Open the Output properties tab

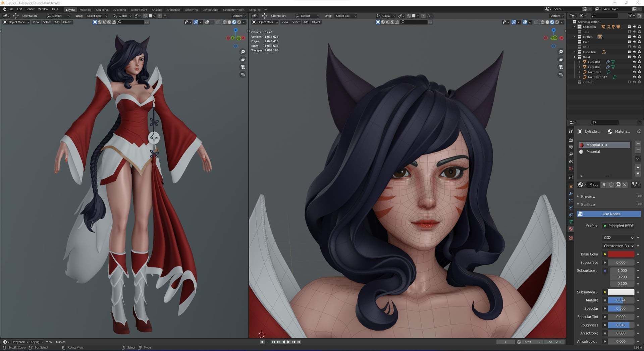click(x=571, y=147)
